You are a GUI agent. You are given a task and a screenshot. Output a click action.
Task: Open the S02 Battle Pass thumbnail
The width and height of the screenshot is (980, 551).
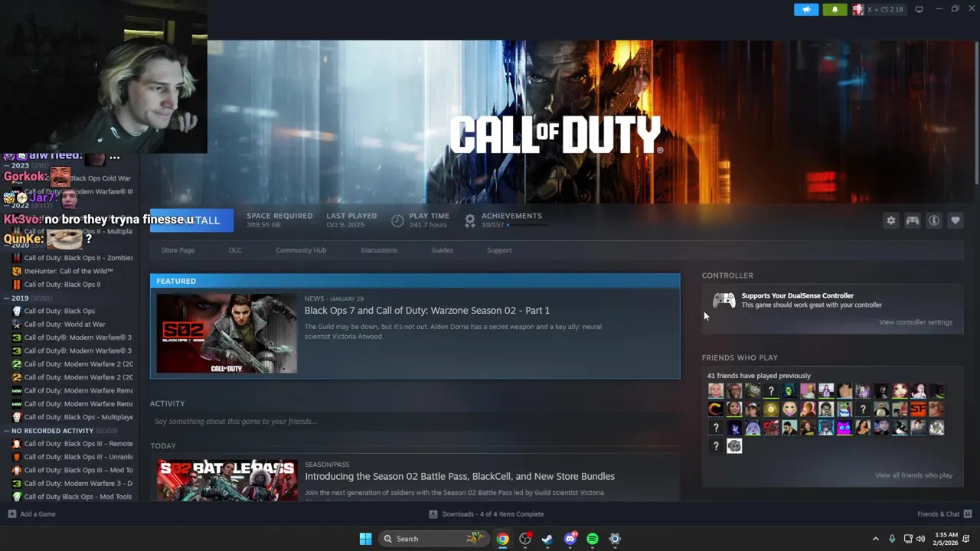pos(227,480)
